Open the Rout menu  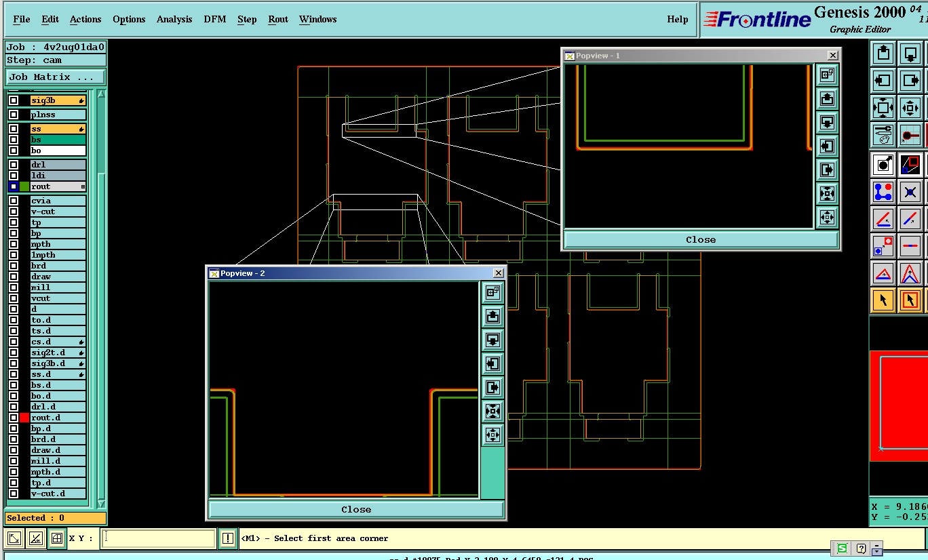pyautogui.click(x=278, y=19)
